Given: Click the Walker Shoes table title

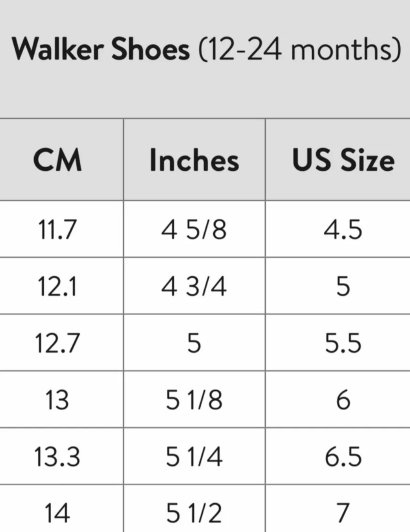Looking at the screenshot, I should [x=206, y=49].
